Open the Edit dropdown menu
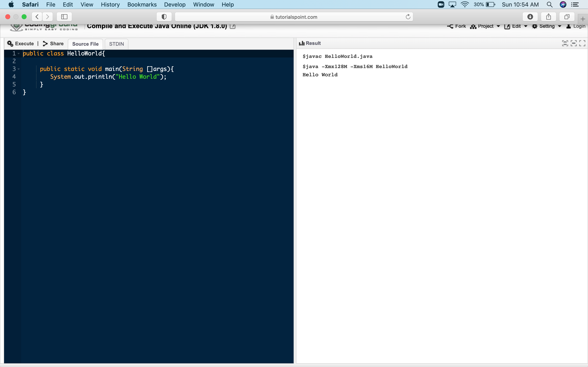Viewport: 588px width, 367px height. [x=526, y=27]
